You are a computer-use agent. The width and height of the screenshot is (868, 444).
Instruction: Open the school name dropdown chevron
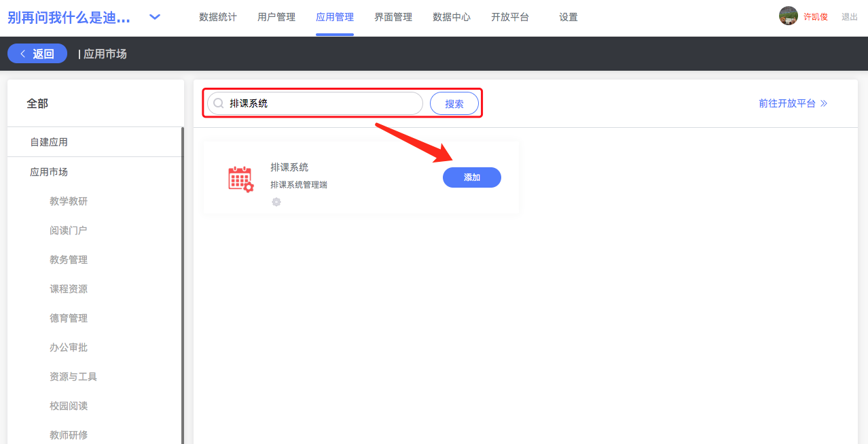[x=155, y=17]
